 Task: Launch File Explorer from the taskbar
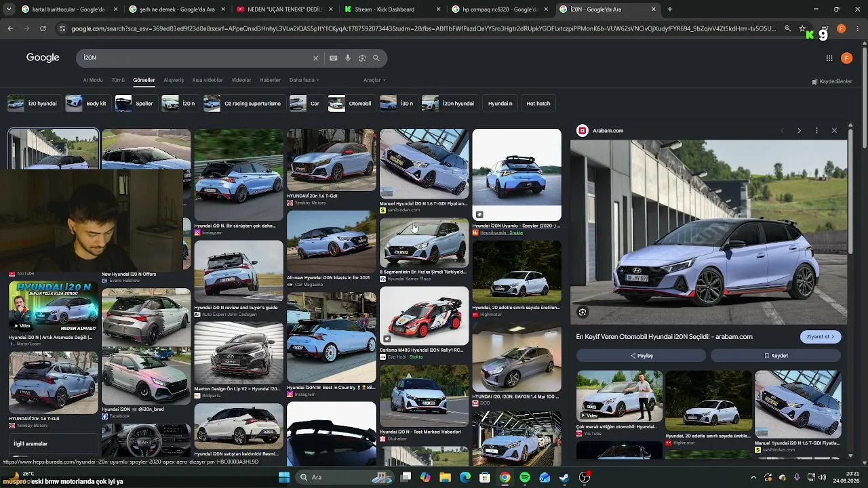click(445, 477)
